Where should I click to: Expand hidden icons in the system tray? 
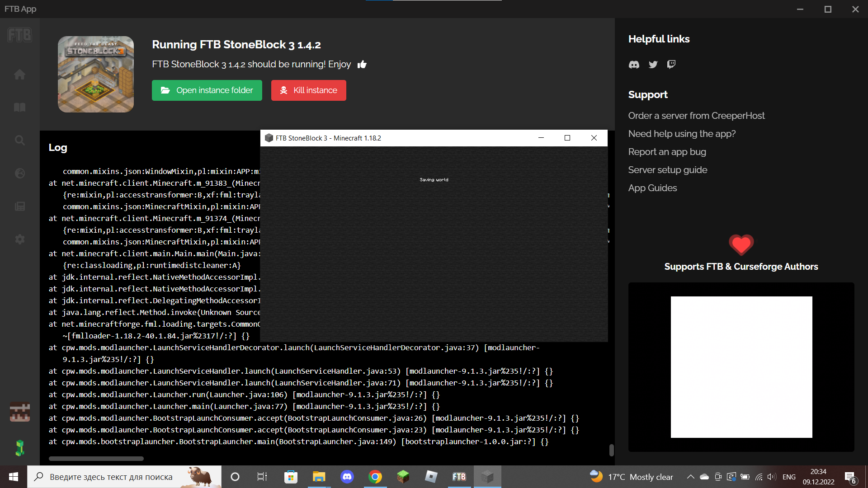coord(690,476)
